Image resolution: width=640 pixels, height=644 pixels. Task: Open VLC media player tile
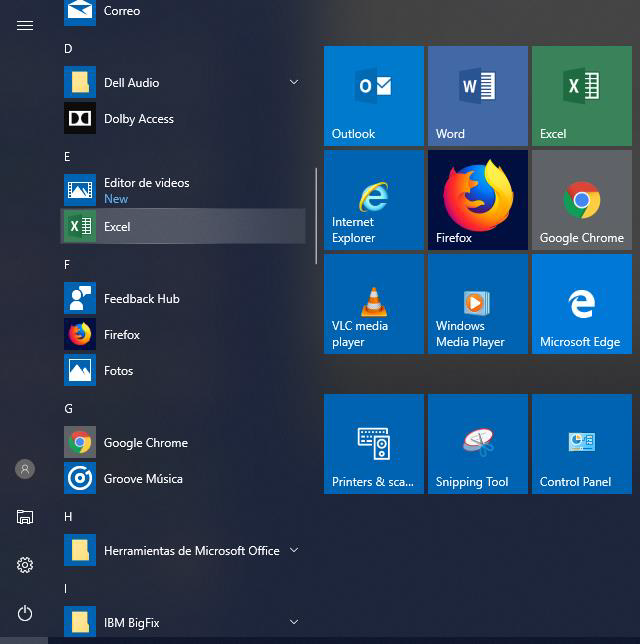[374, 304]
